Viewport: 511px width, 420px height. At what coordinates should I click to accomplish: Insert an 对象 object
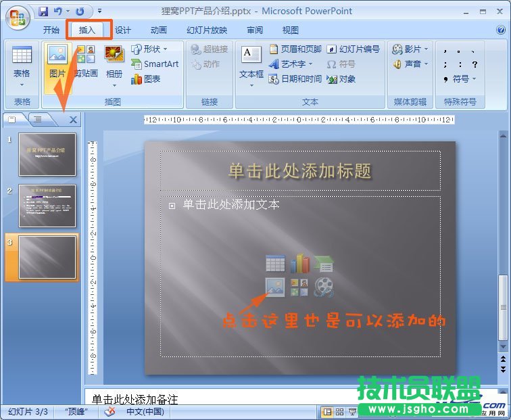click(x=341, y=79)
